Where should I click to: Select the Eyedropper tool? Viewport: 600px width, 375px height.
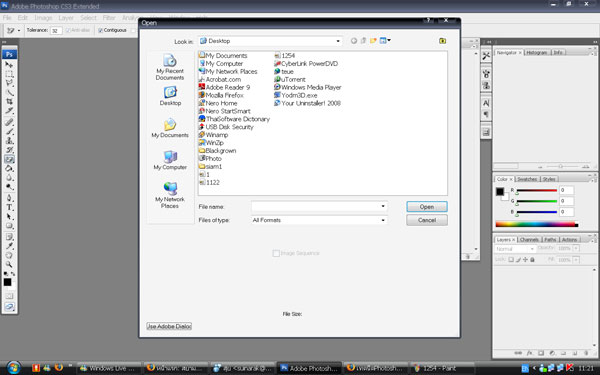click(x=9, y=246)
